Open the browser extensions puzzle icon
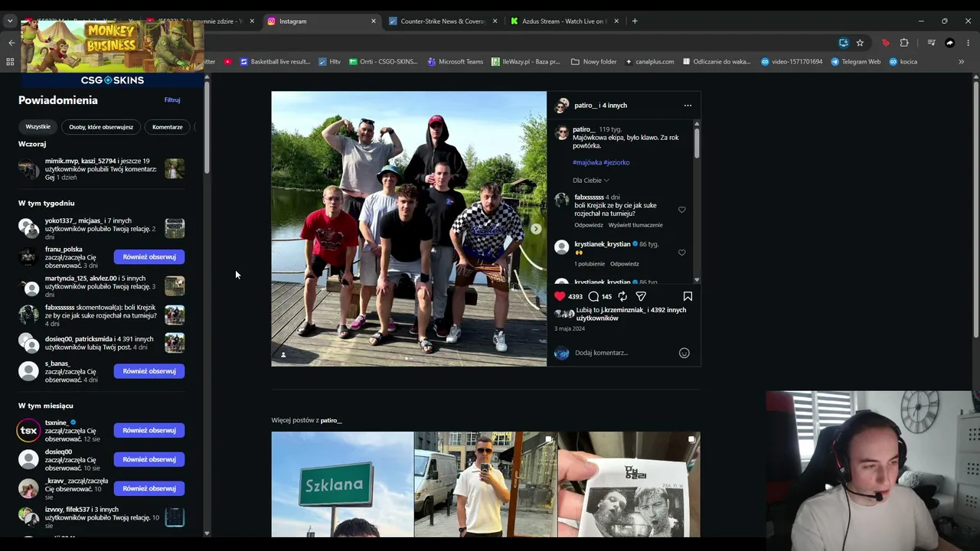The image size is (980, 551). coord(904,43)
